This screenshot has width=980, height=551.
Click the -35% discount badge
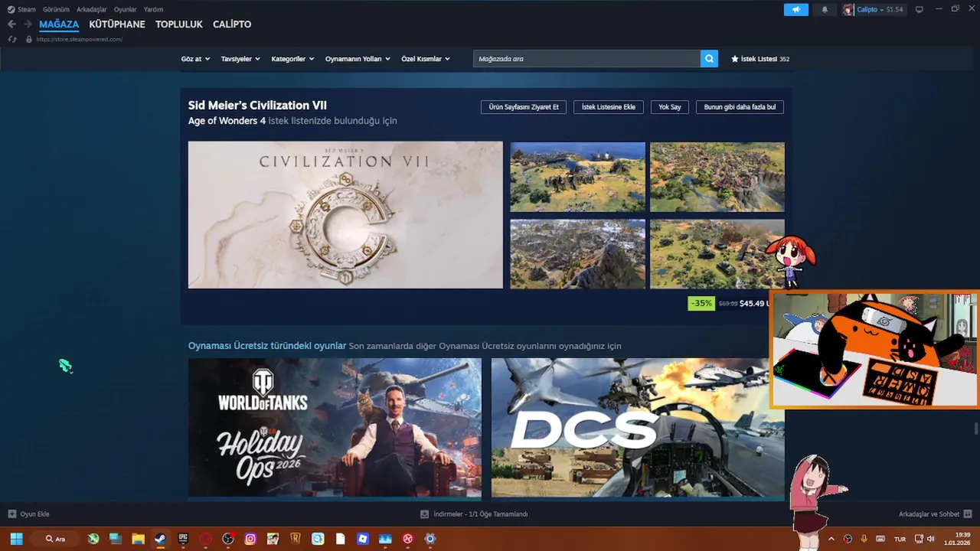(701, 303)
